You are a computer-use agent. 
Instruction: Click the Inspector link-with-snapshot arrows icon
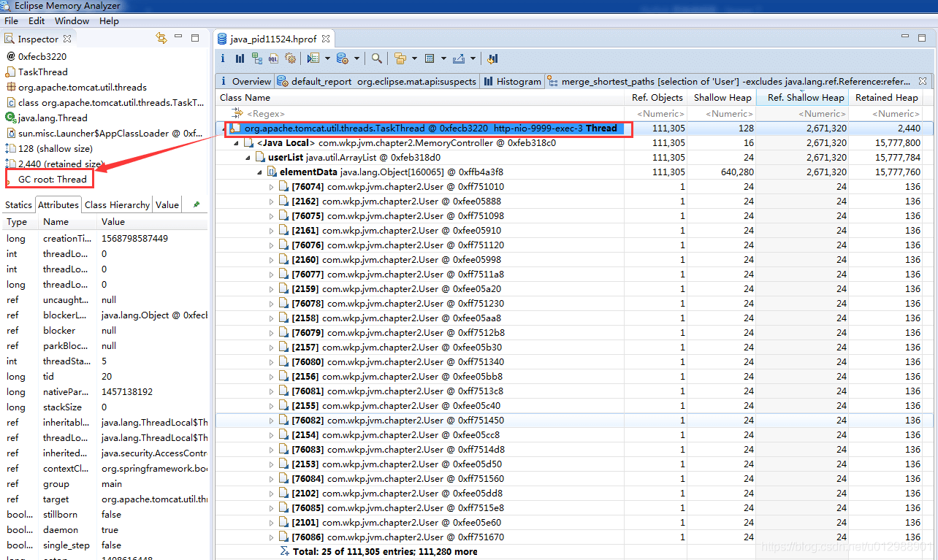161,38
